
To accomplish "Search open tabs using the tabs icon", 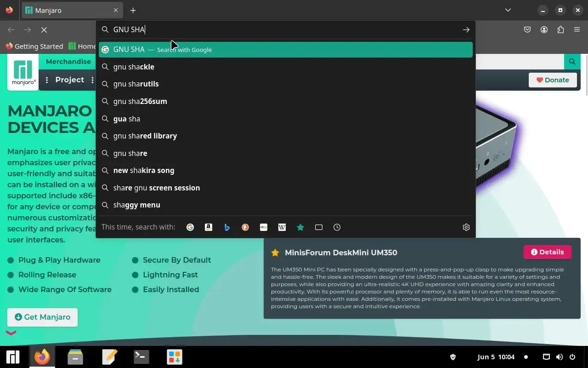I will [319, 227].
